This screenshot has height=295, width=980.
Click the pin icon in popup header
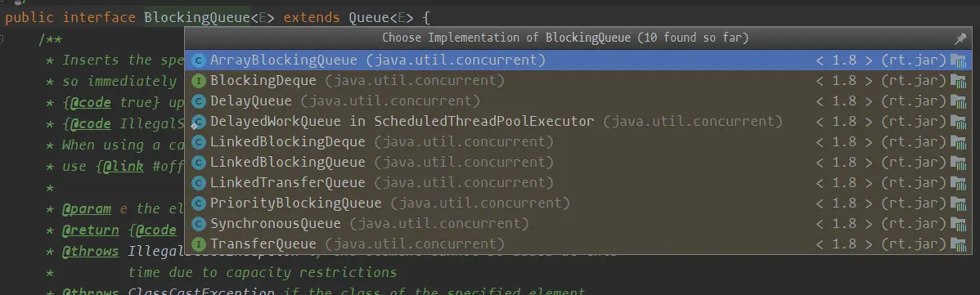(960, 38)
